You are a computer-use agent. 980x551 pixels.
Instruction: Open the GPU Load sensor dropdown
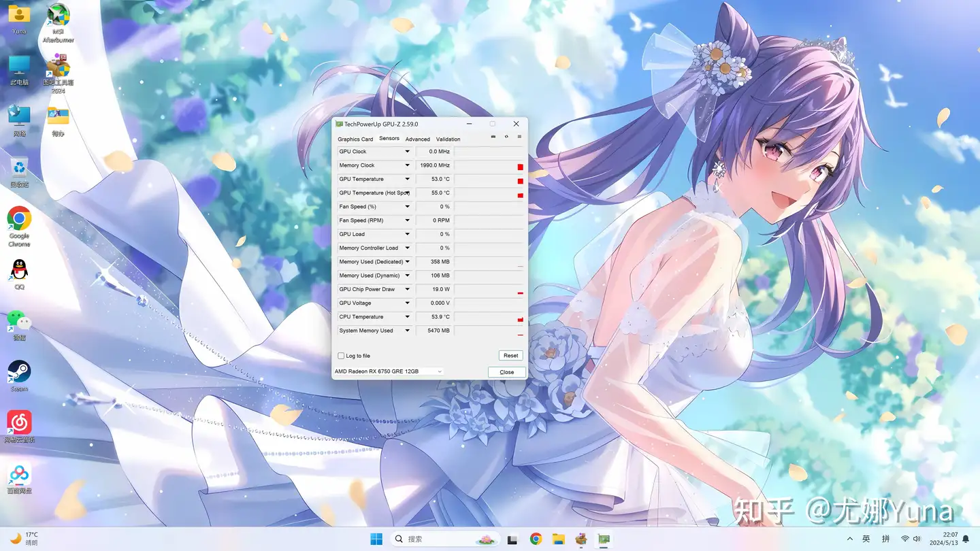coord(408,234)
